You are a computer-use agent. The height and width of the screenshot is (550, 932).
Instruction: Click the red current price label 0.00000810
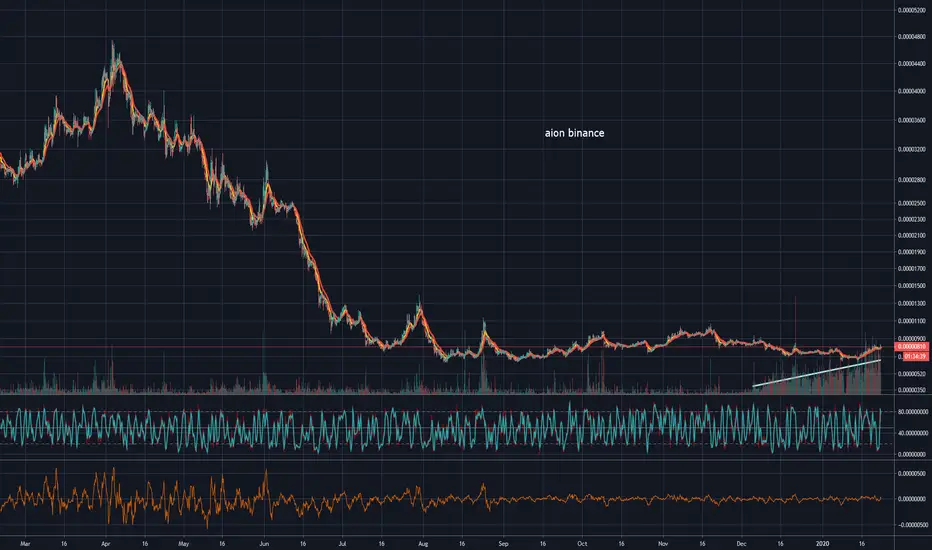(912, 347)
